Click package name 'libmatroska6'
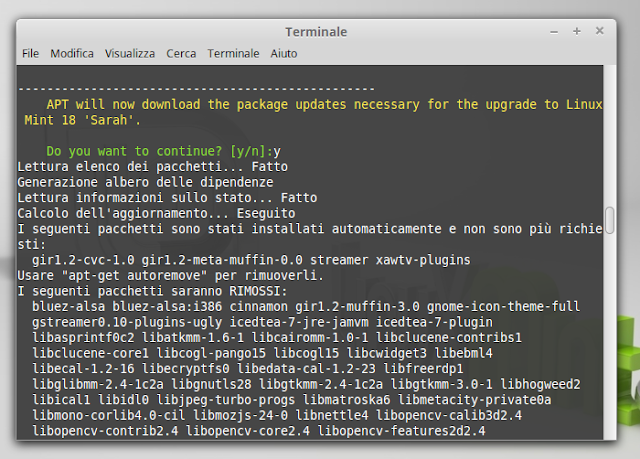Screen dimensions: 640x459 click(x=346, y=400)
